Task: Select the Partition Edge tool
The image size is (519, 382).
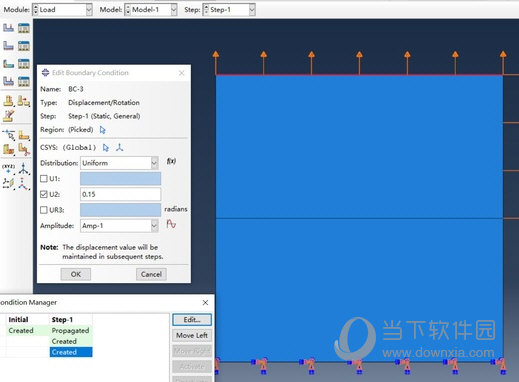Action: pyautogui.click(x=8, y=135)
